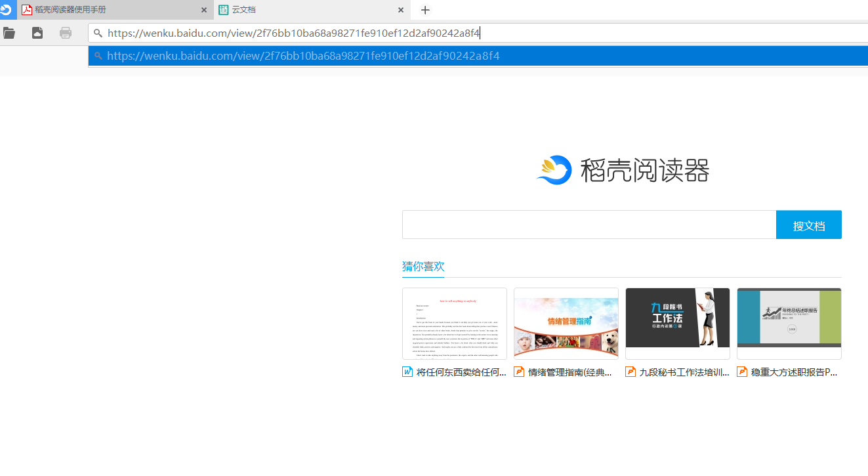The width and height of the screenshot is (868, 476).
Task: Open cloud document folder icon
Action: pyautogui.click(x=37, y=33)
